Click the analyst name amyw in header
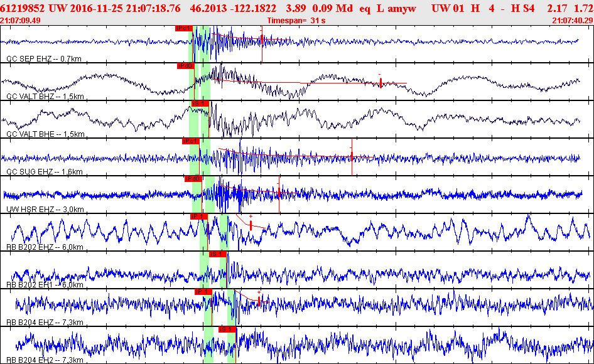594x364 pixels. click(x=402, y=8)
